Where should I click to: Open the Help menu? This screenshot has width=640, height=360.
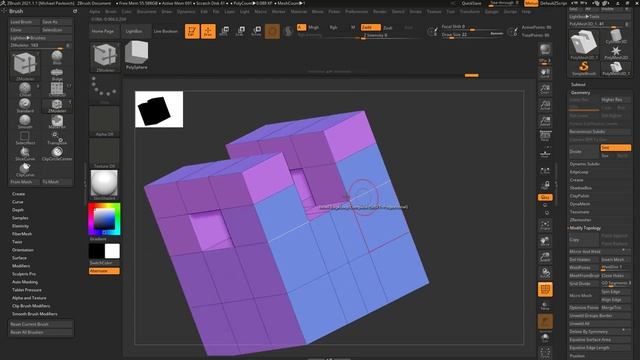pos(526,11)
